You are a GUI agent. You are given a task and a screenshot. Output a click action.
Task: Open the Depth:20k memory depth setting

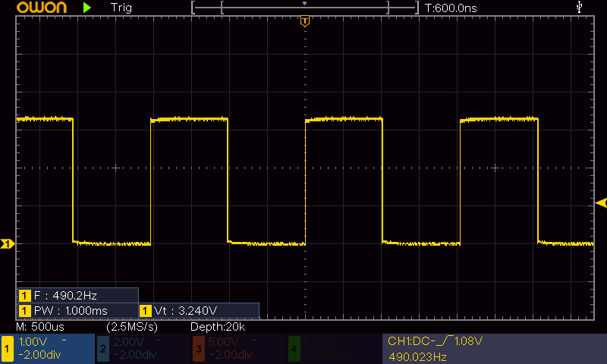tap(217, 327)
